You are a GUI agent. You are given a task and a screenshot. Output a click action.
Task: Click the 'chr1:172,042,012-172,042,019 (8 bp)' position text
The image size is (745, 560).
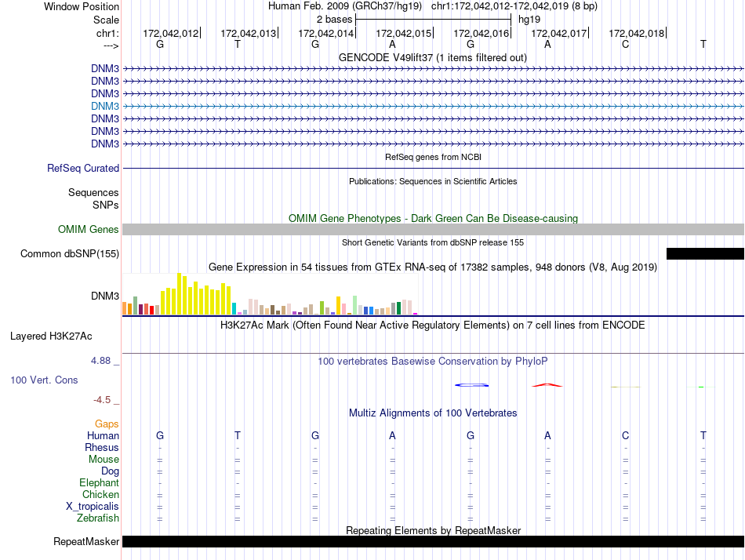(514, 6)
